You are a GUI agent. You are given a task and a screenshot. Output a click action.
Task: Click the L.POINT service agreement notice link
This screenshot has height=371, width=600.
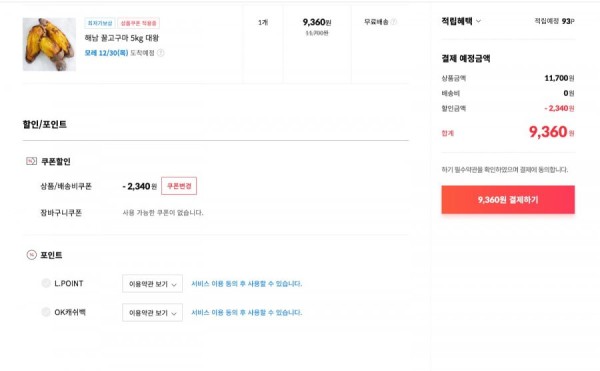pyautogui.click(x=247, y=283)
